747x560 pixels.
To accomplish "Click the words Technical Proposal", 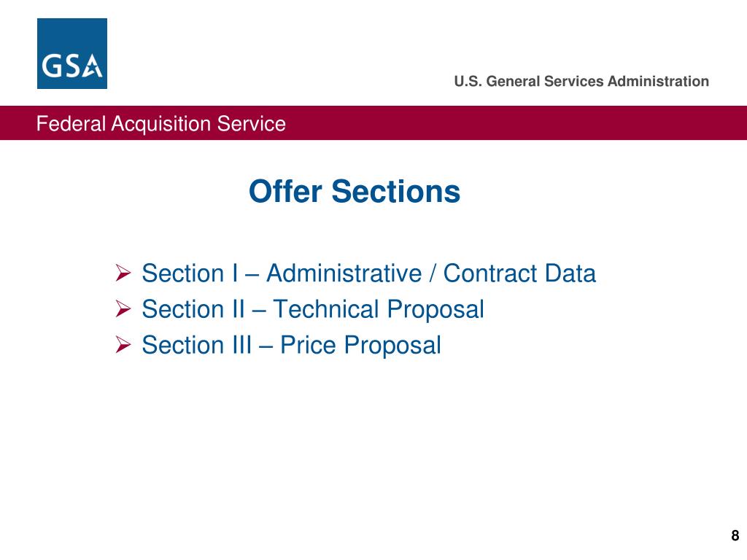I will tap(379, 309).
